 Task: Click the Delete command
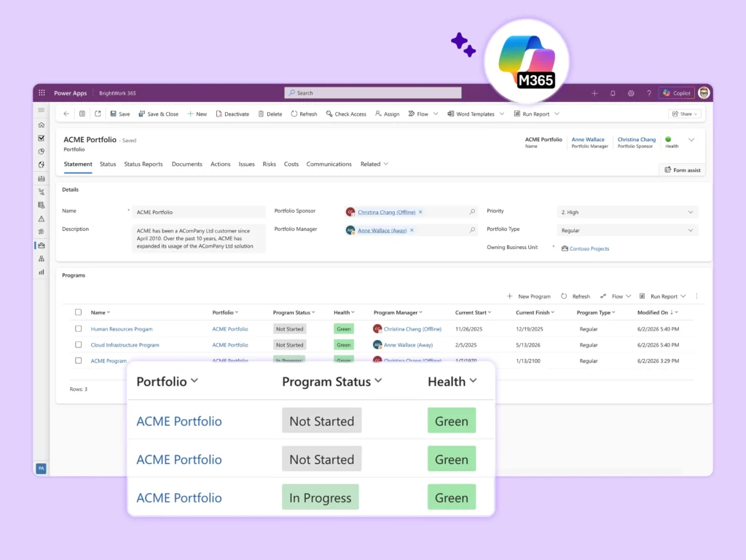tap(270, 114)
